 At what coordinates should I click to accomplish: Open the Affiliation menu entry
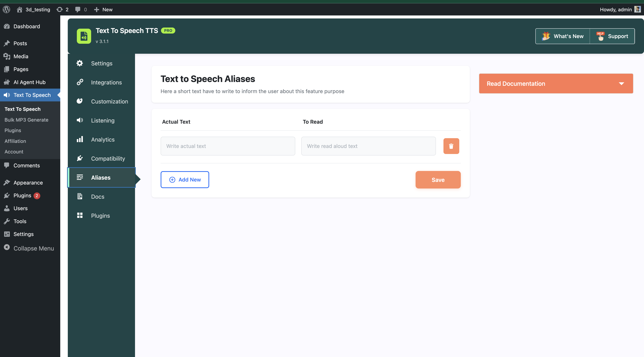click(x=15, y=141)
